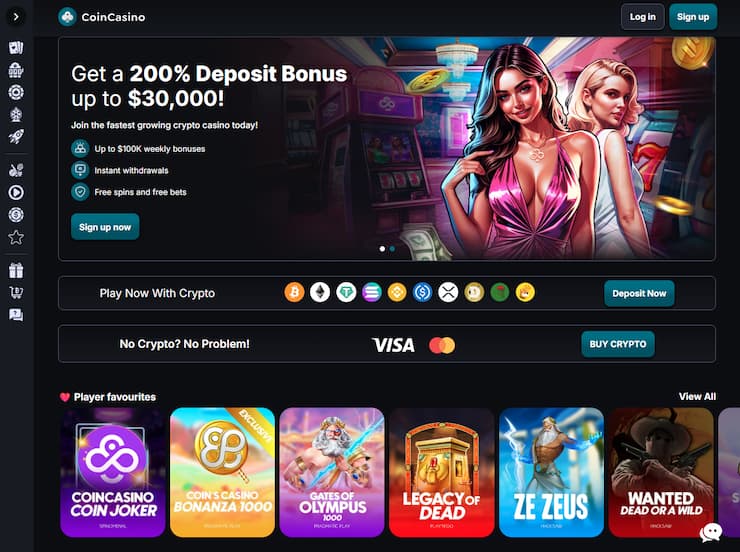Click the Deposit Now button

639,293
